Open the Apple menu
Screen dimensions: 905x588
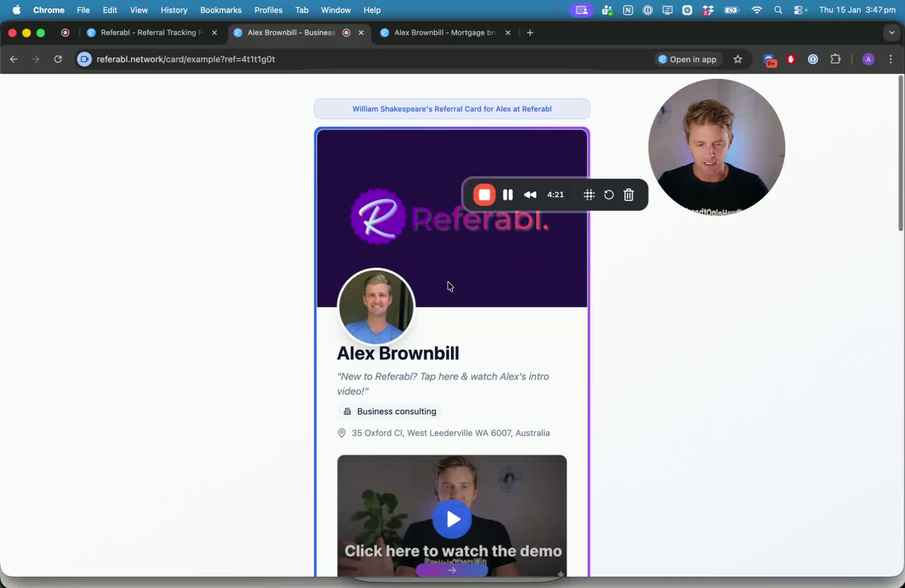pyautogui.click(x=16, y=10)
